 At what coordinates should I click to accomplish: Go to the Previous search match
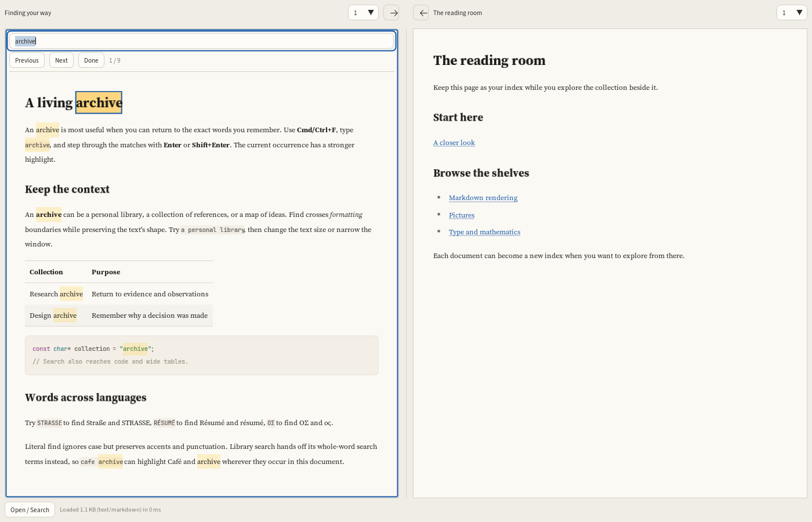click(x=27, y=60)
